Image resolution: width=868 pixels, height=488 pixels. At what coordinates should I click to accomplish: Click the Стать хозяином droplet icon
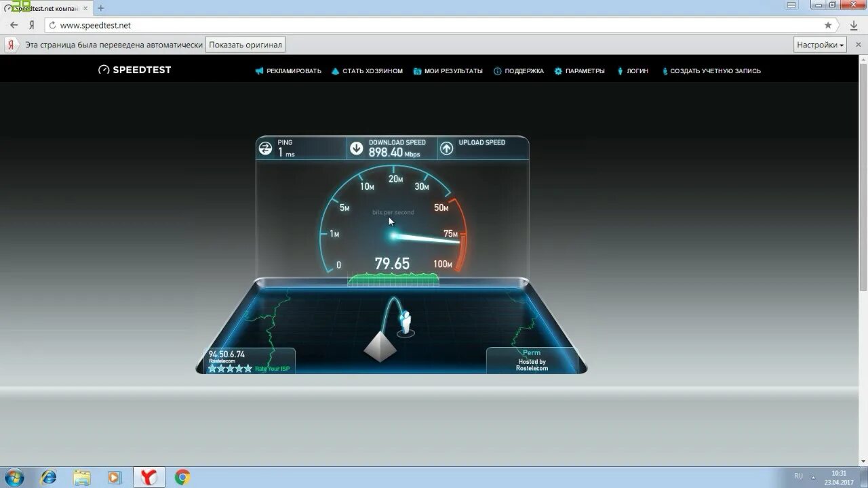pos(334,70)
